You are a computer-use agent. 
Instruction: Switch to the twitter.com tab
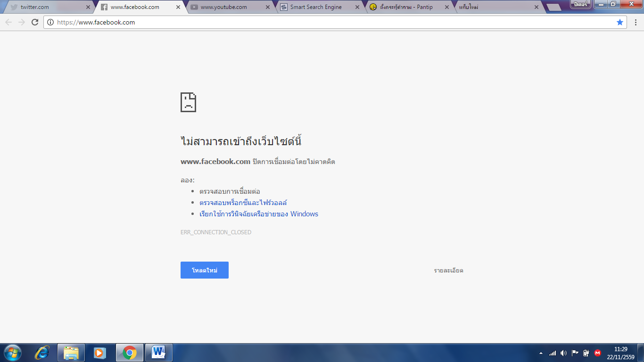tap(48, 7)
